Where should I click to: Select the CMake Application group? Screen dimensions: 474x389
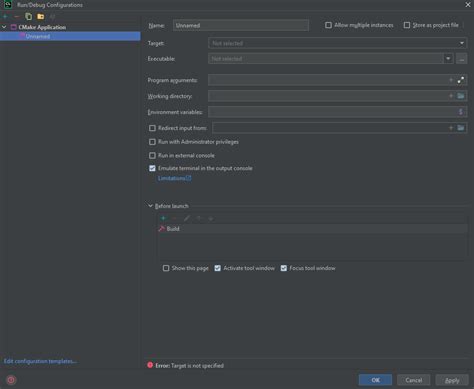click(x=42, y=27)
